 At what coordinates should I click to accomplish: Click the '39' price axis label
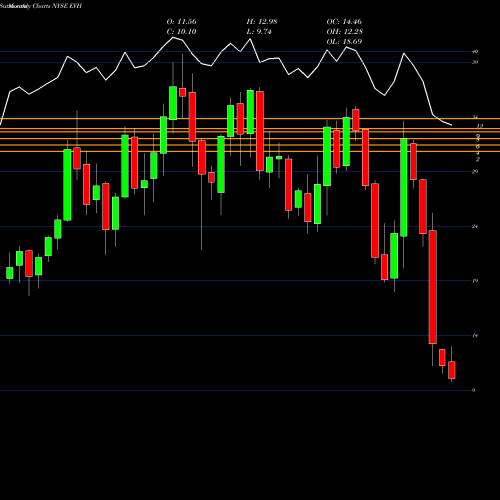[x=475, y=62]
